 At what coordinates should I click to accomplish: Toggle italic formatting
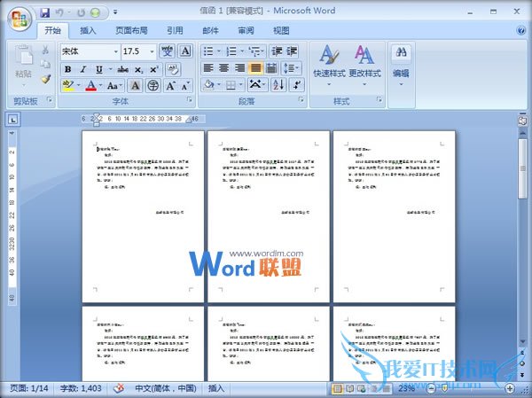83,69
